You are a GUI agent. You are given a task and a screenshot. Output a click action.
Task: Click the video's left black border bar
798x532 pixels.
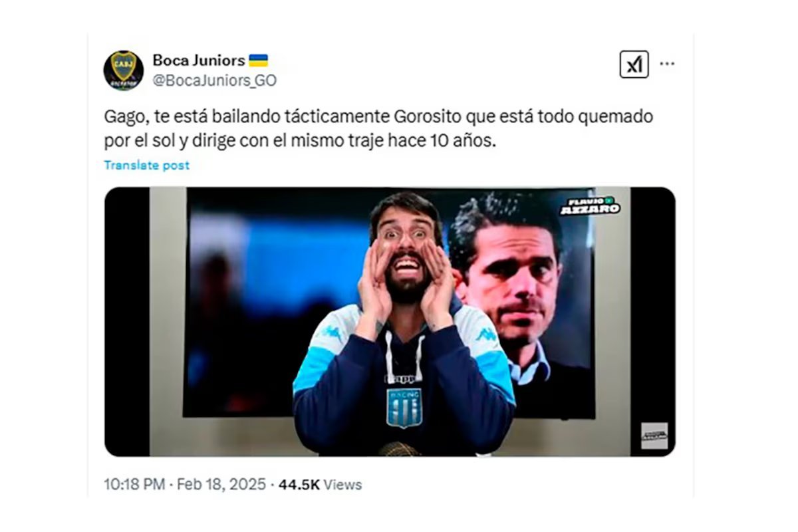pos(127,322)
